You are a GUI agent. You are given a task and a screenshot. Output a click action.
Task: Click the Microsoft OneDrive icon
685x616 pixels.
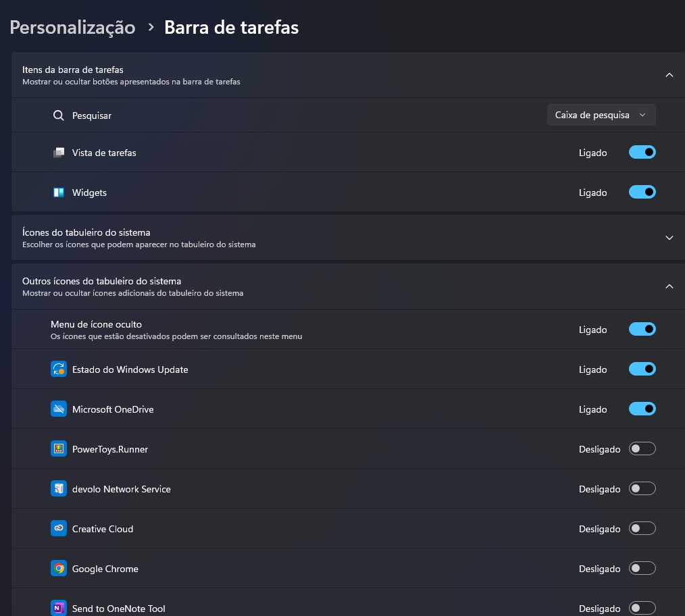pos(59,409)
